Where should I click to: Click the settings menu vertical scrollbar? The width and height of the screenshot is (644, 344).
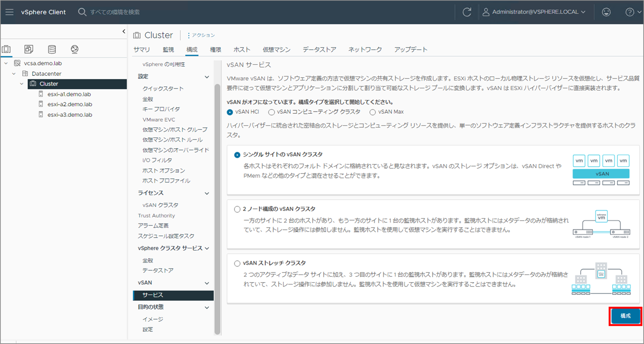[x=217, y=209]
